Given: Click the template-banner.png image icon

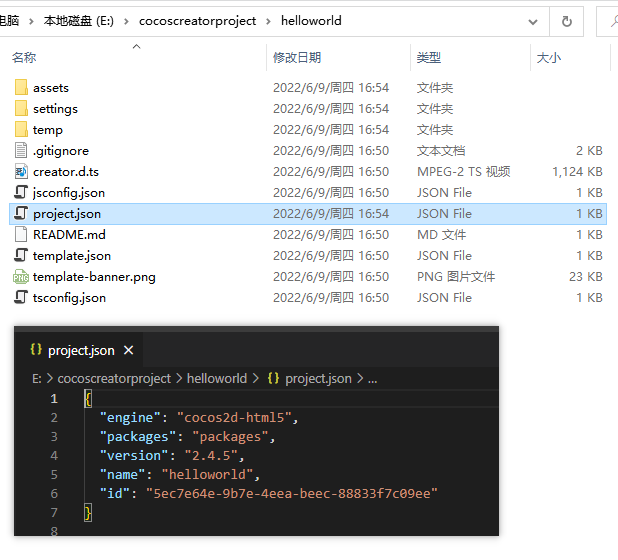Looking at the screenshot, I should 21,277.
